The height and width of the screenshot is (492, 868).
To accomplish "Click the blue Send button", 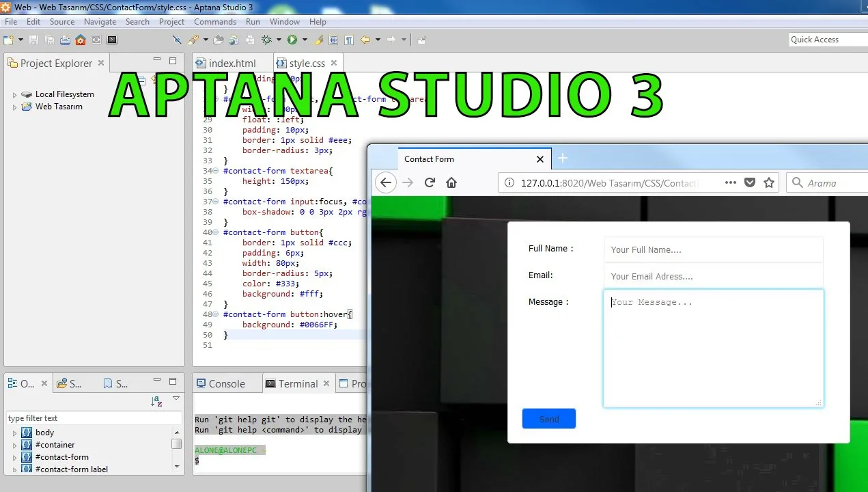I will coord(549,419).
